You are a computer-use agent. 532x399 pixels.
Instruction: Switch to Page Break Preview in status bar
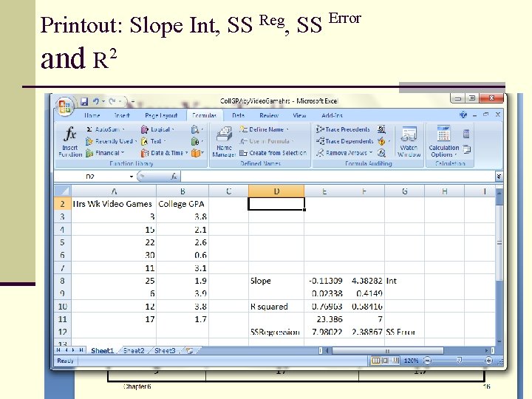coord(395,361)
